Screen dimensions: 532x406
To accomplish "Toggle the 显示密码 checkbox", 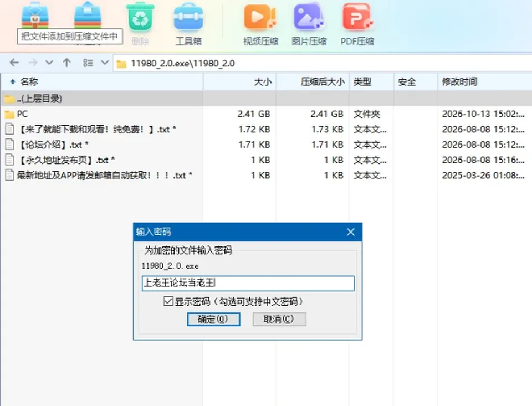I will point(168,301).
